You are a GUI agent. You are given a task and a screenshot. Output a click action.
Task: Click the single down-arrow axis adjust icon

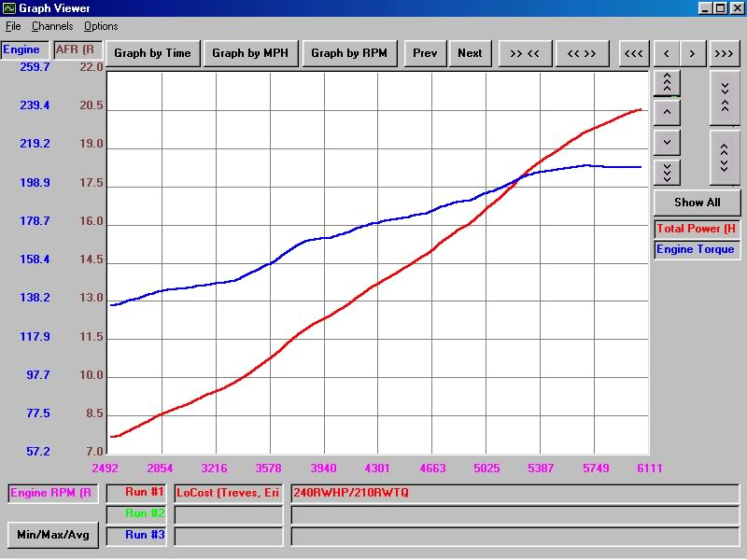pos(667,142)
